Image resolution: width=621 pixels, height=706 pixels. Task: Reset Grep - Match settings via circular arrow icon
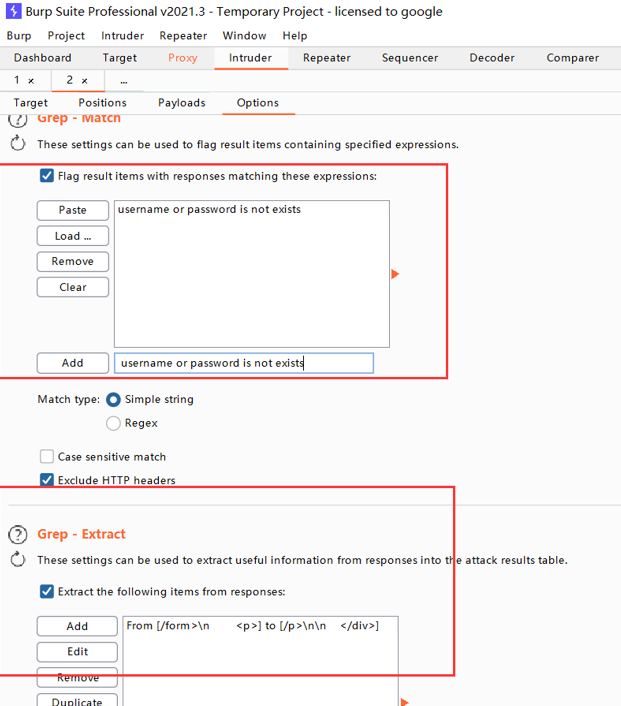(18, 144)
